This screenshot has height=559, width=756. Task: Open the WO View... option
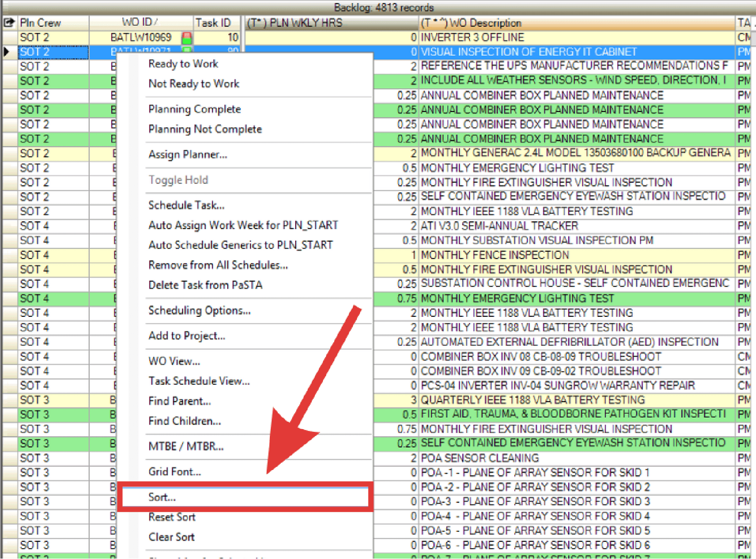click(174, 361)
